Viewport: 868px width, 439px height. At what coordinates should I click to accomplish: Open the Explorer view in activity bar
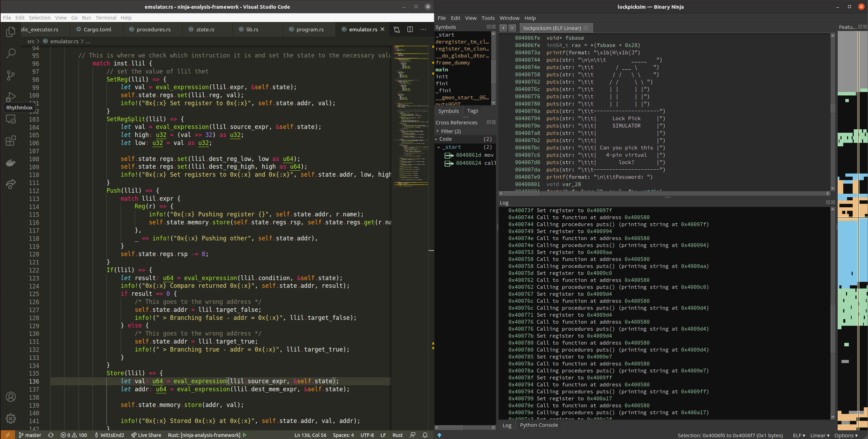11,32
